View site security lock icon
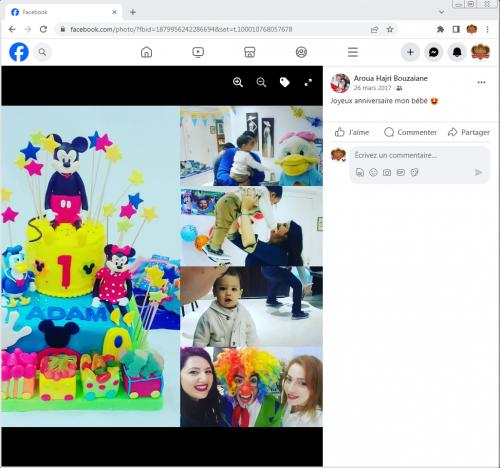 pyautogui.click(x=62, y=29)
